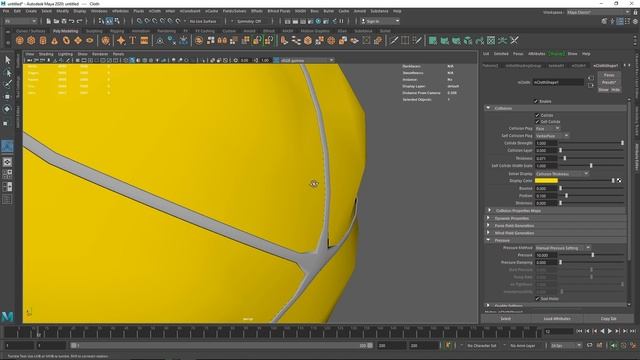Open the Solver Display dropdown
Screen dimensions: 640x360
tap(562, 173)
